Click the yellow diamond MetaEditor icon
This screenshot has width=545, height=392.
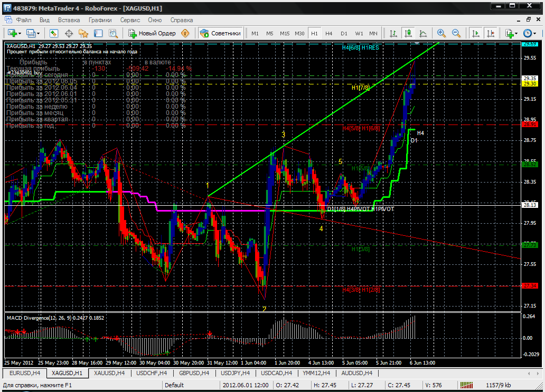tap(185, 33)
